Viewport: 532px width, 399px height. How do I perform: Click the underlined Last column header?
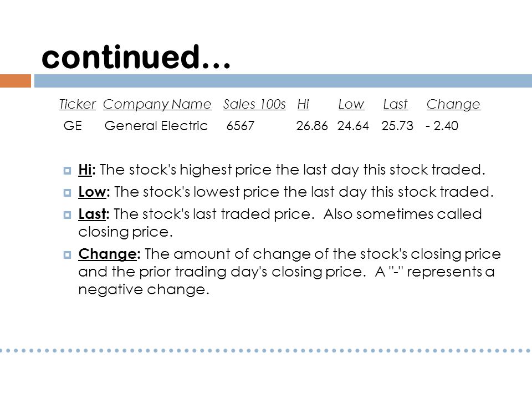[x=395, y=104]
